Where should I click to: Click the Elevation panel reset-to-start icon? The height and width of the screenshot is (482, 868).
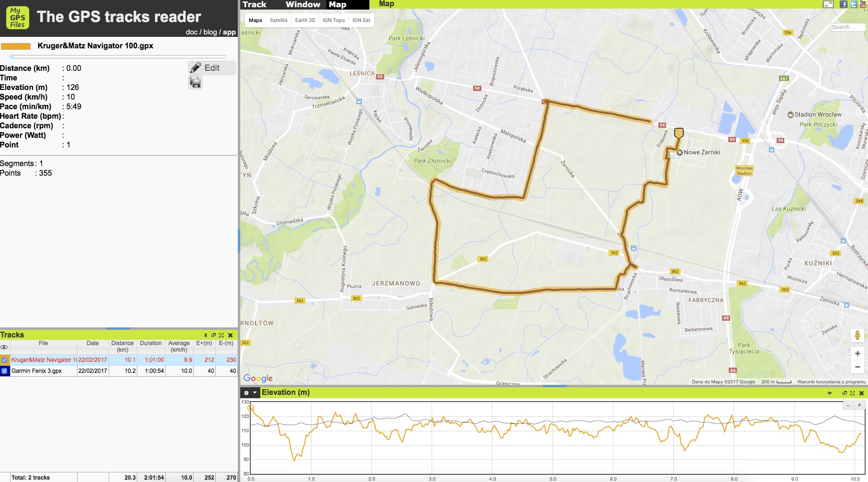[830, 393]
